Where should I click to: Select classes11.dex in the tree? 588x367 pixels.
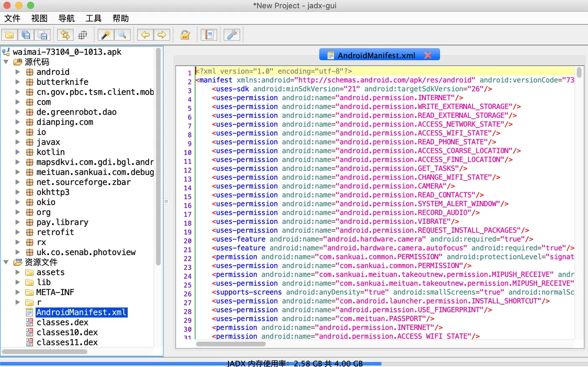(x=67, y=342)
